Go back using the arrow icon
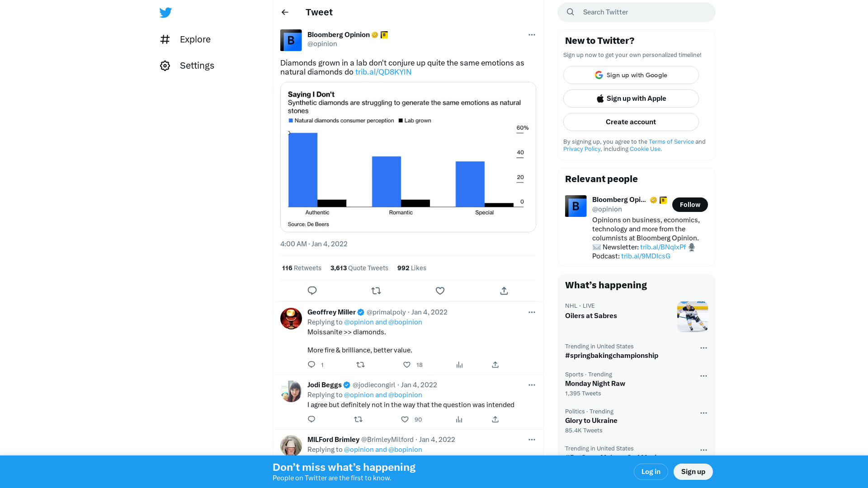The image size is (868, 488). (285, 12)
